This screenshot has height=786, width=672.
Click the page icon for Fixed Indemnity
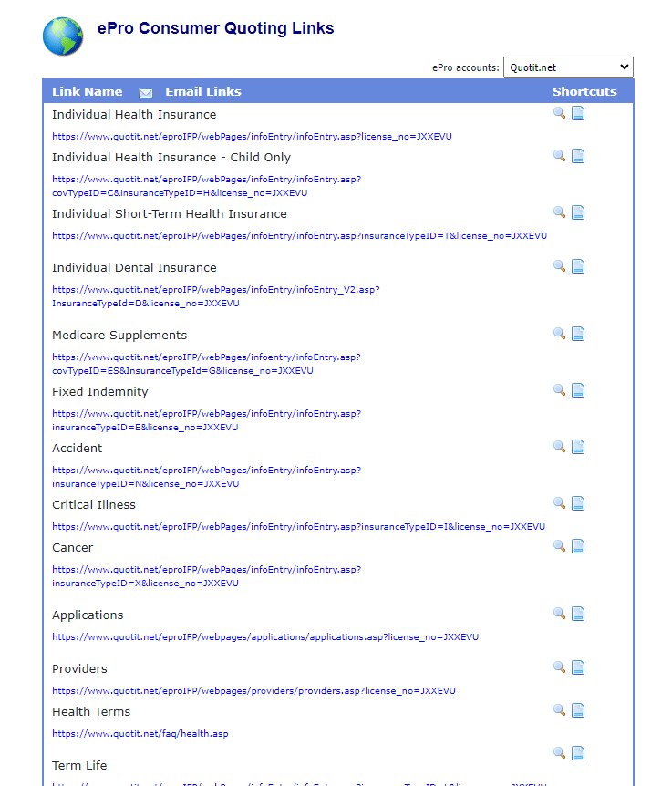[578, 390]
